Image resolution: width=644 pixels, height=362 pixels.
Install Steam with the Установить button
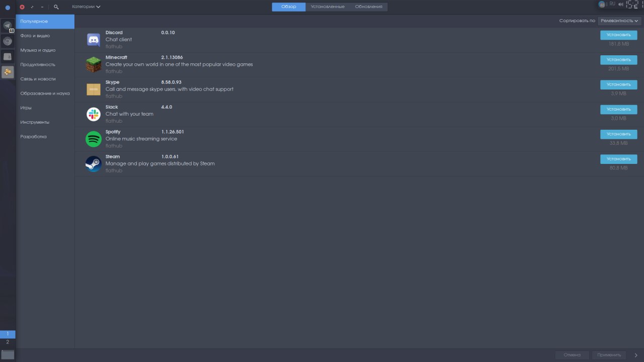pyautogui.click(x=618, y=159)
